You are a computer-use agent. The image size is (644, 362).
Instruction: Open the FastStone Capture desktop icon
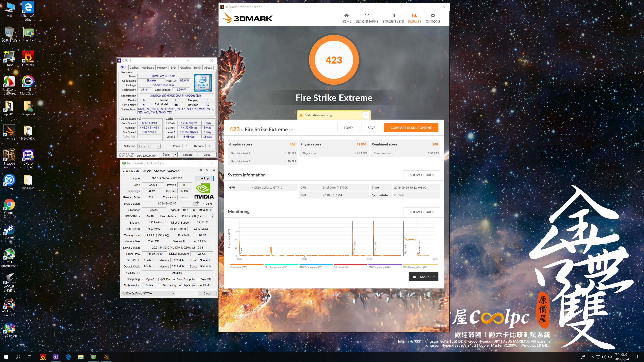pyautogui.click(x=9, y=85)
